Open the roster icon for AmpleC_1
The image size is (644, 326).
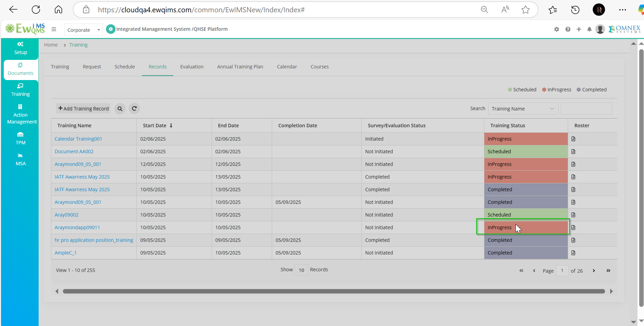(573, 253)
